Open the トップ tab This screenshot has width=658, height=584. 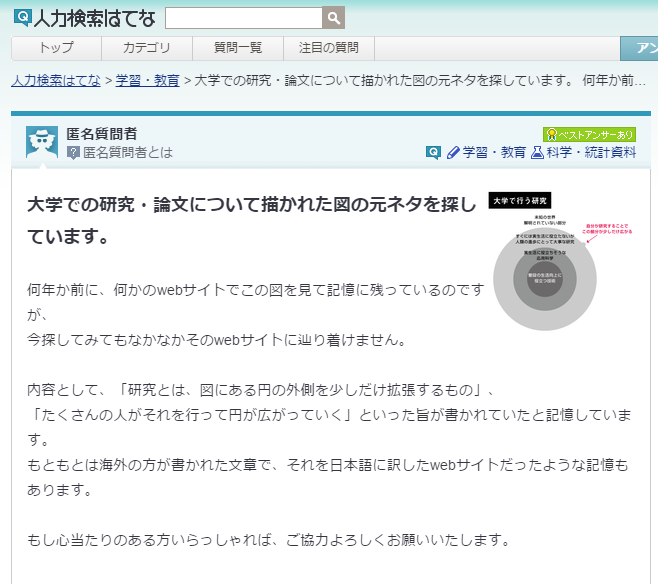56,48
